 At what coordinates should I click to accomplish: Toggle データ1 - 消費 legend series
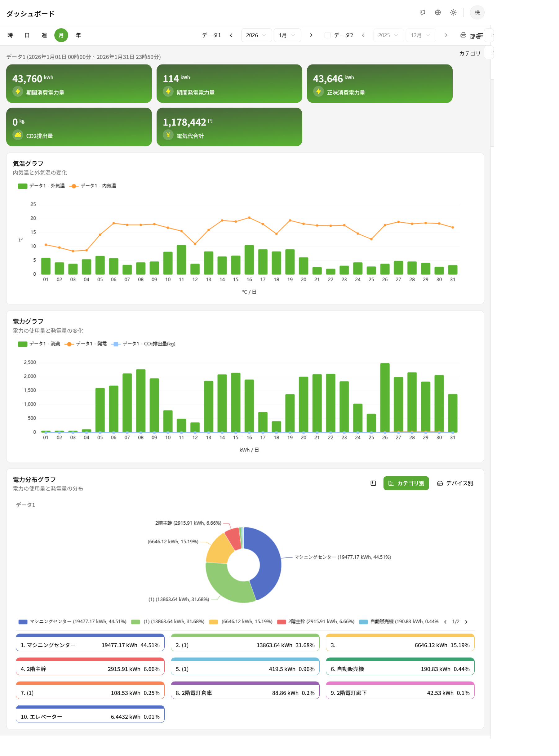click(x=39, y=344)
